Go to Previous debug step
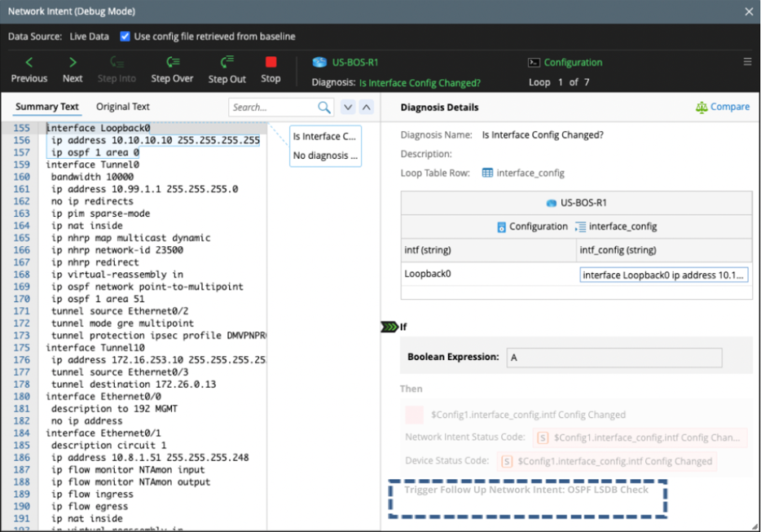 click(x=29, y=70)
